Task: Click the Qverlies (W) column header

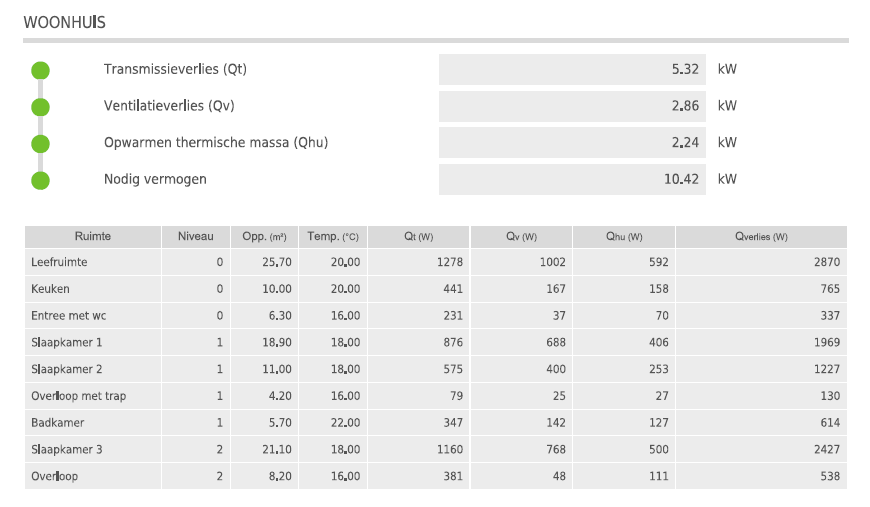Action: (761, 237)
